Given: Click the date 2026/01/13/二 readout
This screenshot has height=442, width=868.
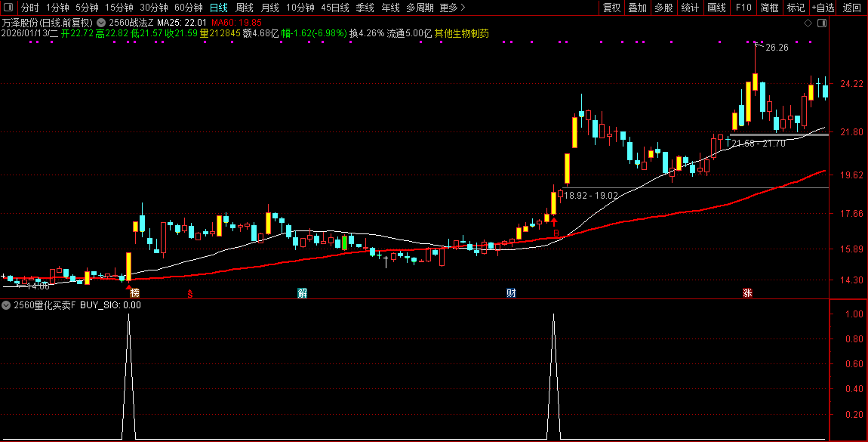Looking at the screenshot, I should [x=29, y=33].
